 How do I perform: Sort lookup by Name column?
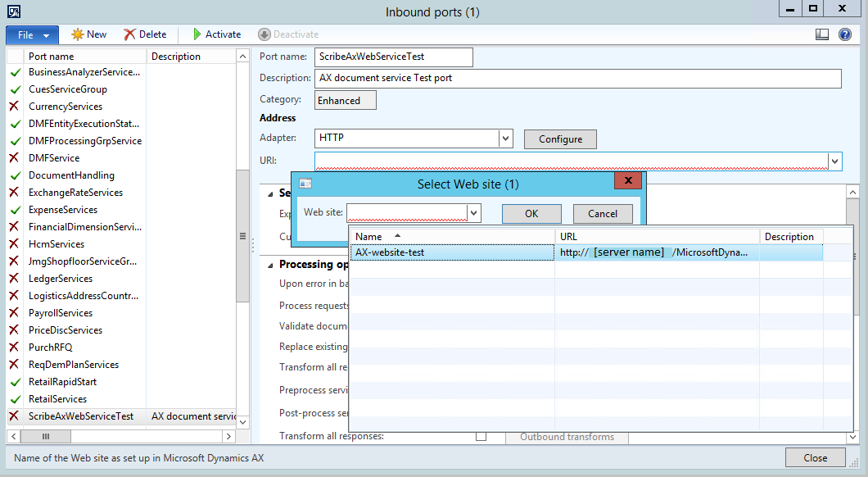[452, 237]
